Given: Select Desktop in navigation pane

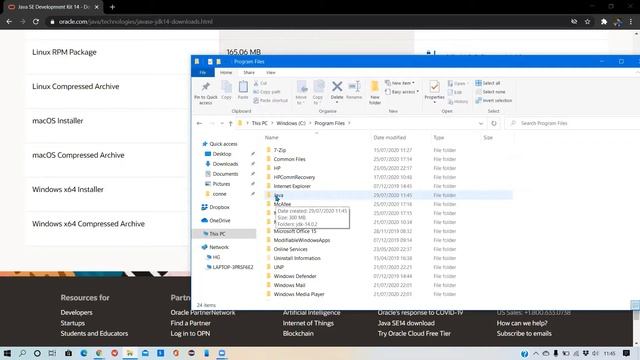Looking at the screenshot, I should (222, 154).
